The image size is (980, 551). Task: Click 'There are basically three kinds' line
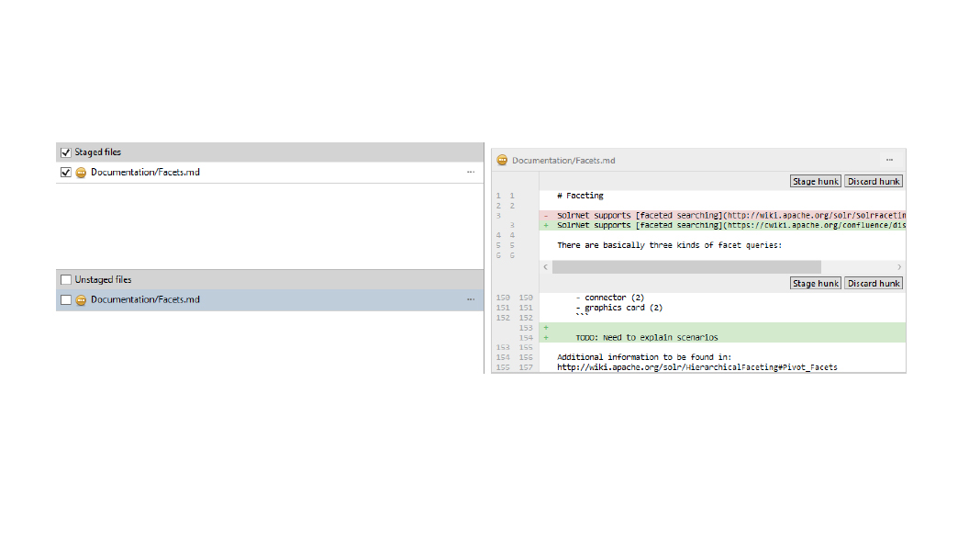(669, 245)
